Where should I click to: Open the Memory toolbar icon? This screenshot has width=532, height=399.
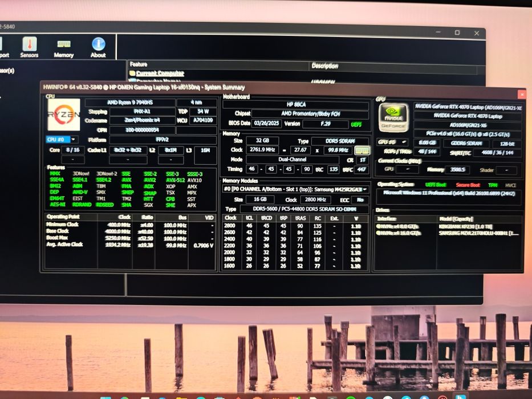pos(63,48)
